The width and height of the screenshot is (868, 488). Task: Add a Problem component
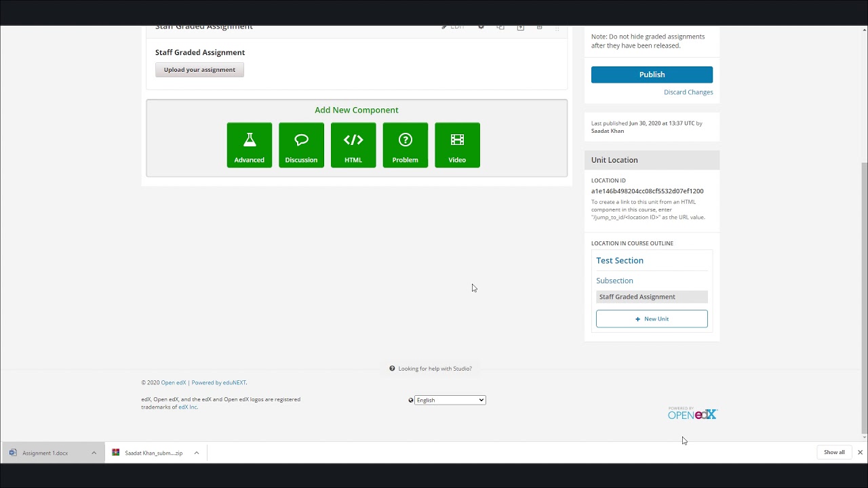(406, 145)
